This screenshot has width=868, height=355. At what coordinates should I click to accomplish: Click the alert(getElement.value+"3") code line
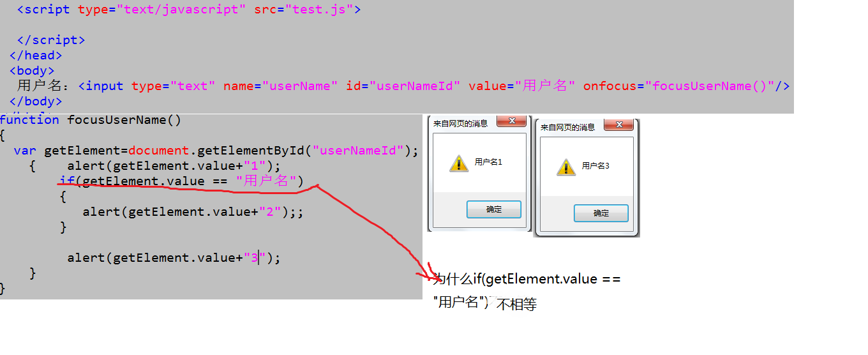174,258
